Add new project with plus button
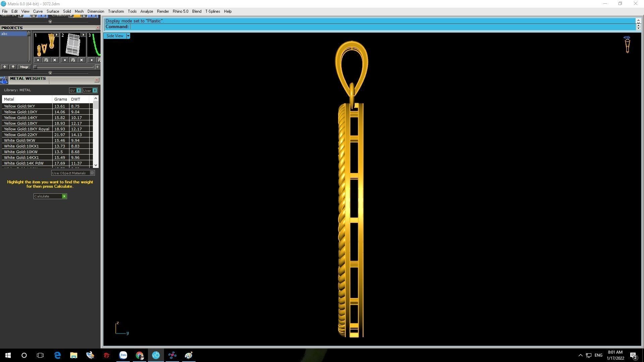Viewport: 644px width, 362px height. [5, 67]
